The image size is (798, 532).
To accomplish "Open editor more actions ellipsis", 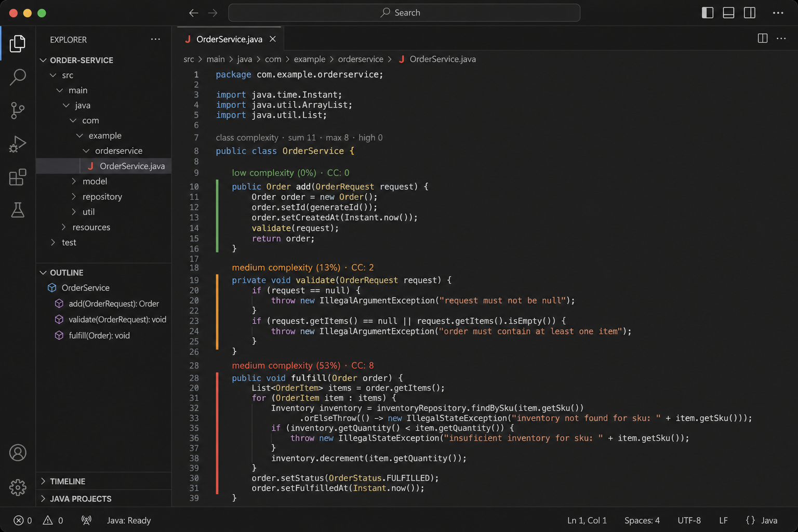I will 781,38.
